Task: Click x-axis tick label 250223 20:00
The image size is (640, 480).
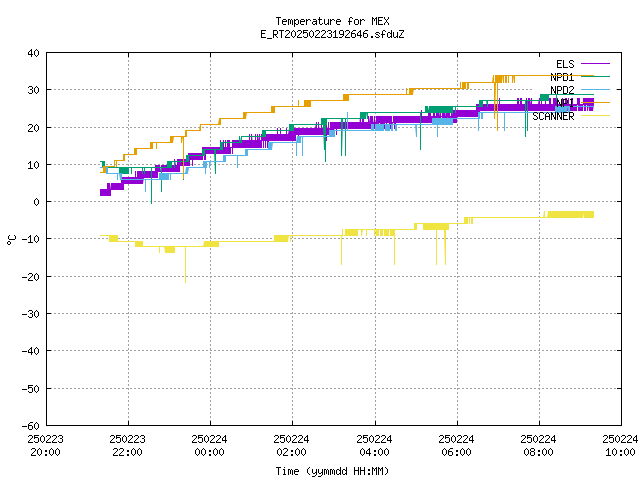Action: coord(45,446)
